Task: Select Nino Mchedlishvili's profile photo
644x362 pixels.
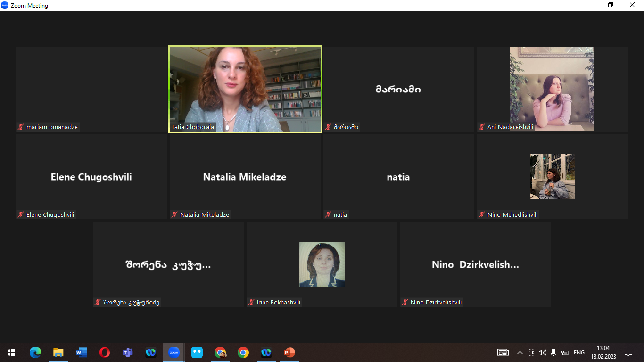Action: click(552, 177)
